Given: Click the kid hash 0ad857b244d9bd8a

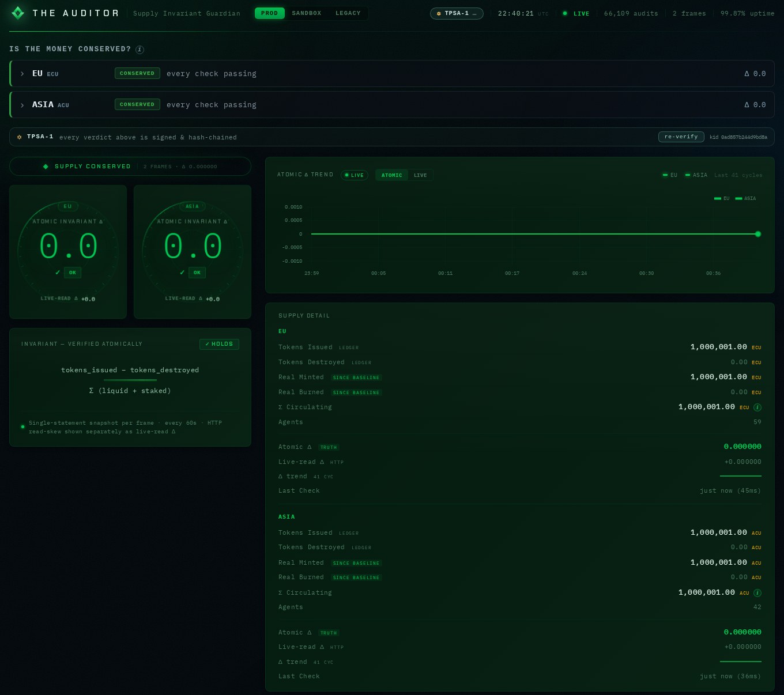Looking at the screenshot, I should click(x=738, y=137).
